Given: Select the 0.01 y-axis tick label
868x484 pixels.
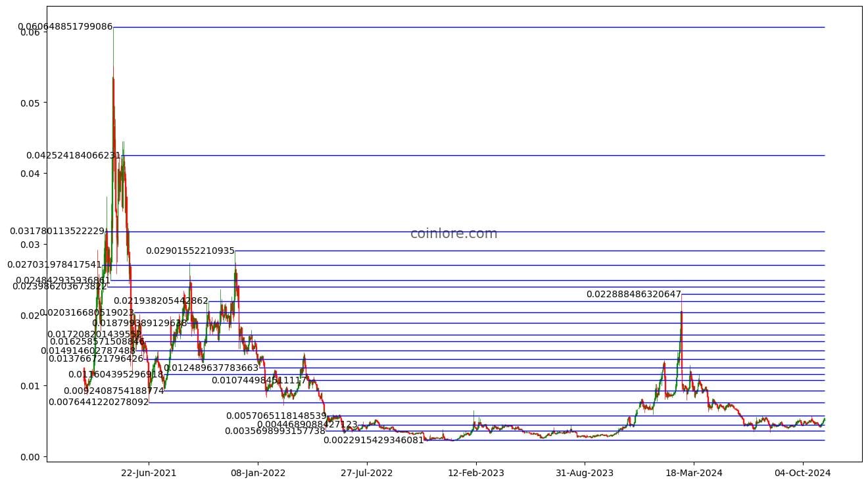Looking at the screenshot, I should (30, 386).
